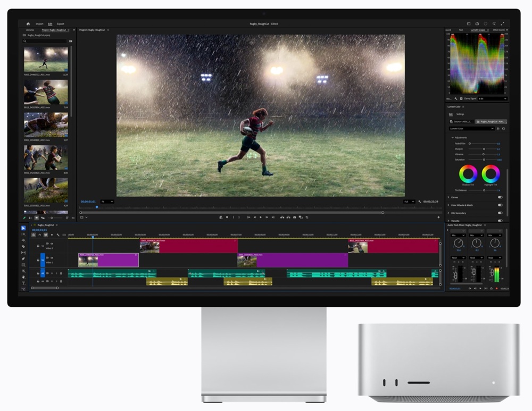
Task: Click the project panel search field
Action: pyautogui.click(x=45, y=41)
